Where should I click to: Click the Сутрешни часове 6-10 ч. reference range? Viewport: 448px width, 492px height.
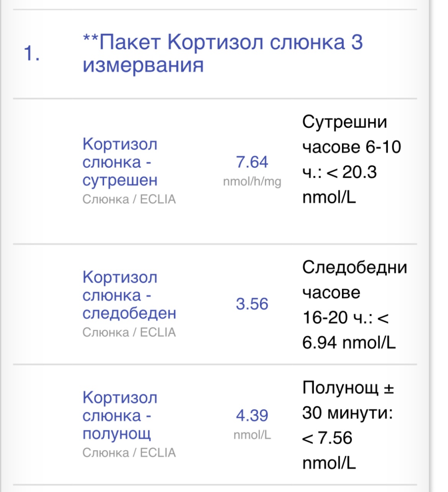[x=352, y=160]
